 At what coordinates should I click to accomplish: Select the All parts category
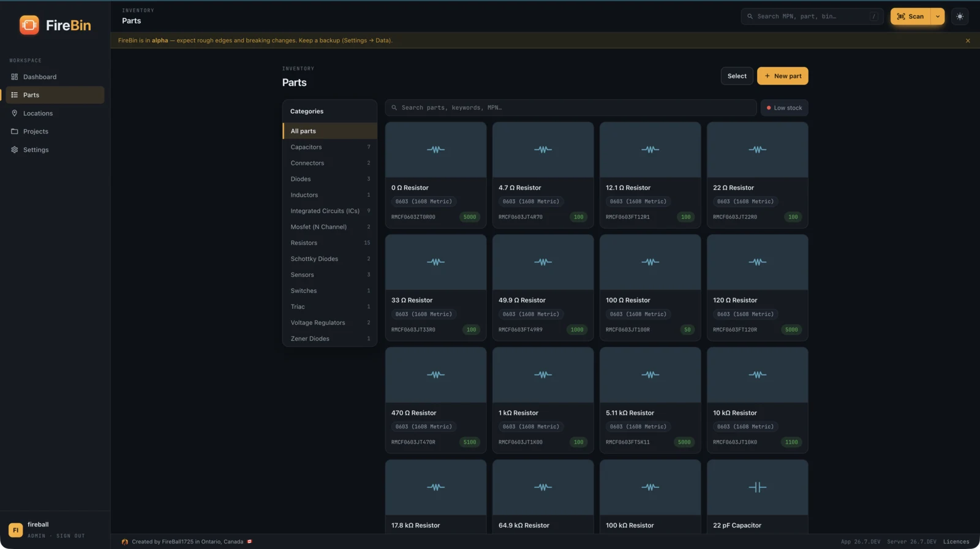pos(330,131)
